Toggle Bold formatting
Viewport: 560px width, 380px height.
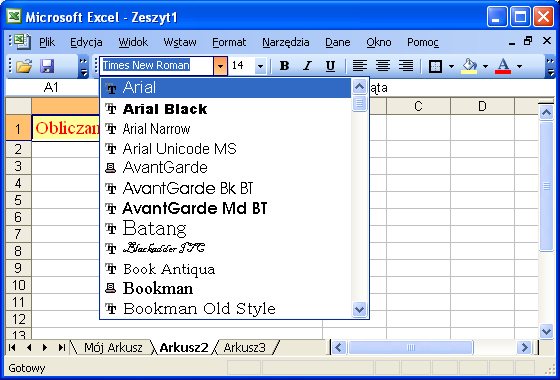point(284,66)
